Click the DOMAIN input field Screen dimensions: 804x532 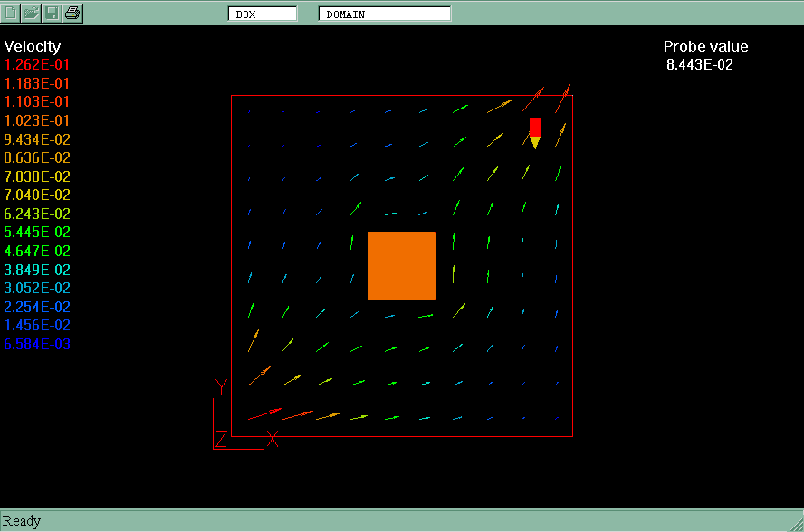click(385, 14)
